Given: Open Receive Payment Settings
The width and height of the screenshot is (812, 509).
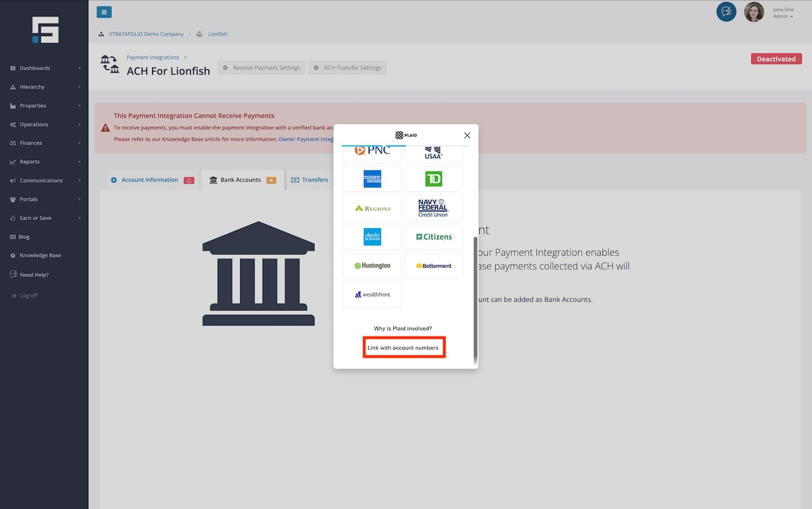Looking at the screenshot, I should tap(261, 68).
